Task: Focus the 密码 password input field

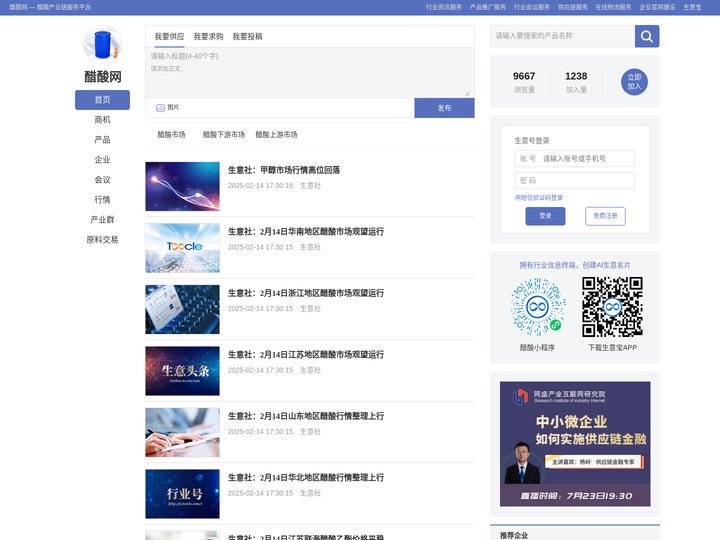Action: 575,180
